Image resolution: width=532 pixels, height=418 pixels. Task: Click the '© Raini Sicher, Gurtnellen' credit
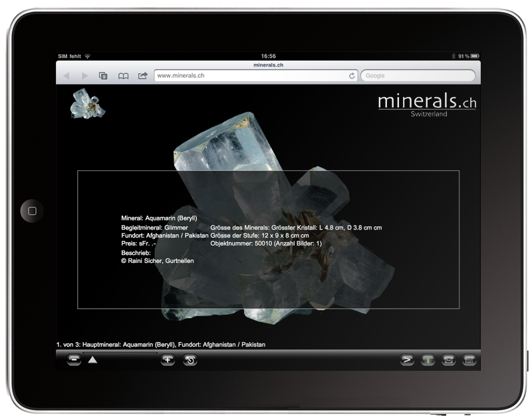tap(158, 261)
